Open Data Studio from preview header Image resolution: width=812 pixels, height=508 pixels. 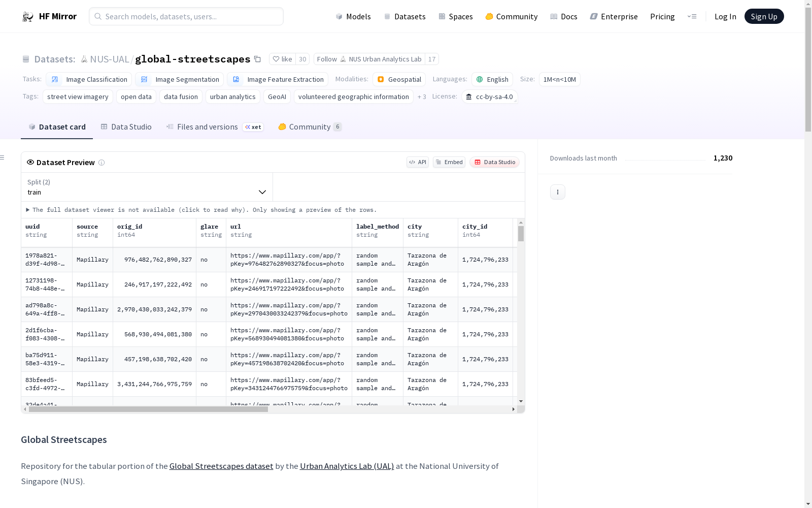[x=494, y=162]
